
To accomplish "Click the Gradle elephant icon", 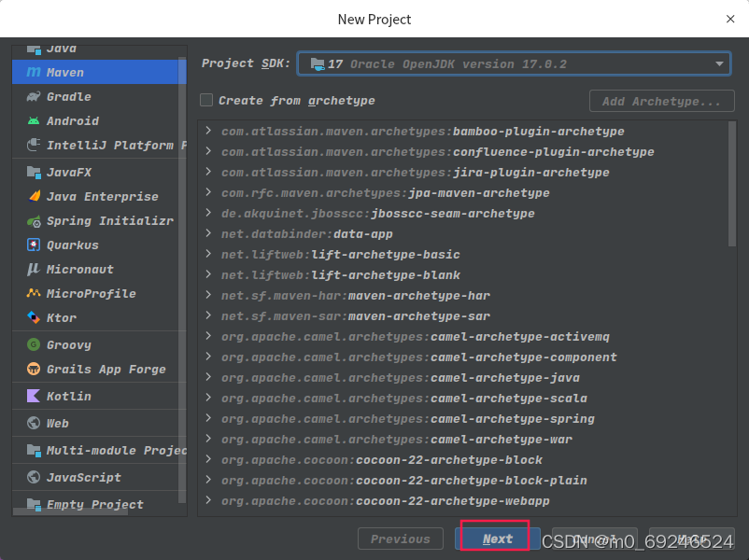I will tap(34, 96).
